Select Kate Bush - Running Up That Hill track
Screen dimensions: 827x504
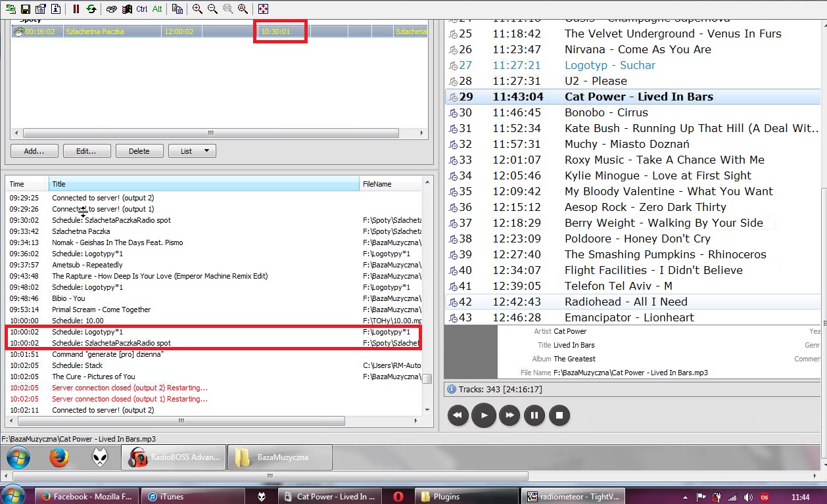tap(632, 128)
